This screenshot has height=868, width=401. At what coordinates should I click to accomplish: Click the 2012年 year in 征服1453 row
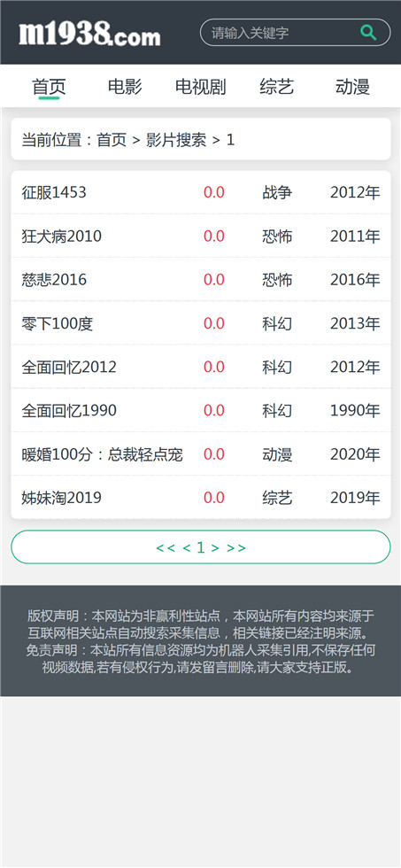coord(355,192)
